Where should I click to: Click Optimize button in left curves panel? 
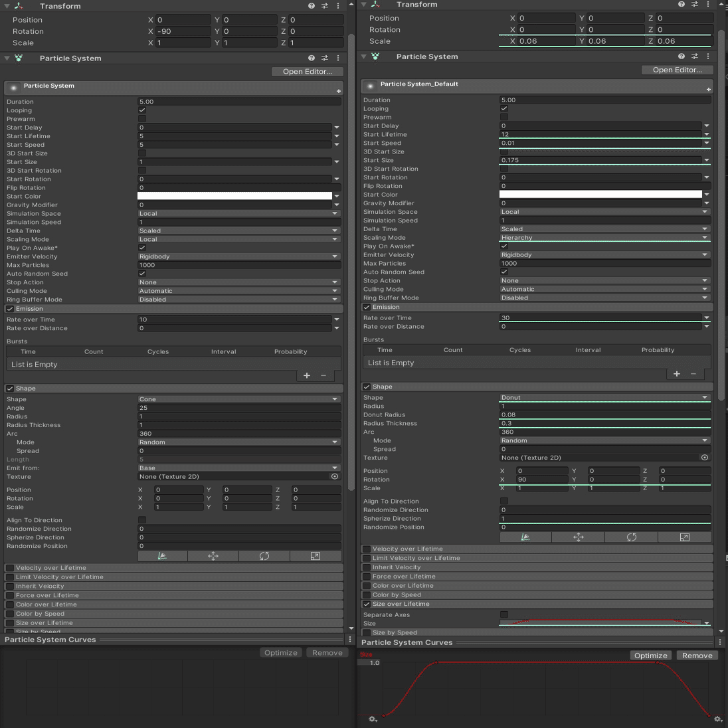[280, 652]
